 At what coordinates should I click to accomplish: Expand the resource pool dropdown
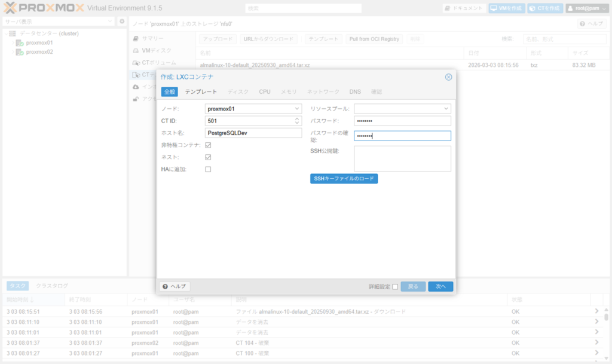click(446, 109)
